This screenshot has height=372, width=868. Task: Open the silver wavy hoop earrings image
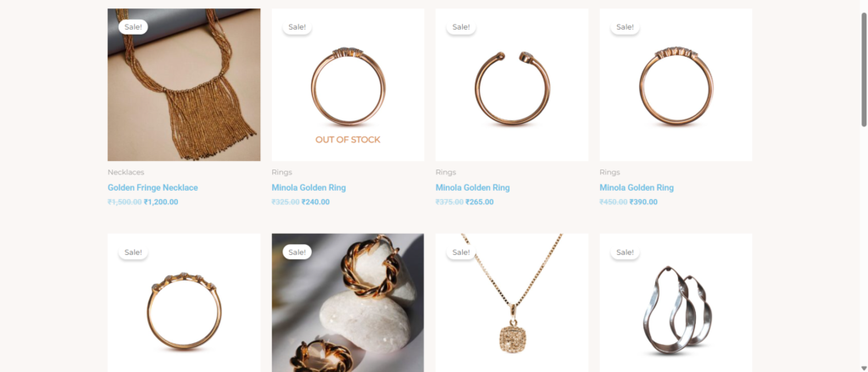click(676, 303)
